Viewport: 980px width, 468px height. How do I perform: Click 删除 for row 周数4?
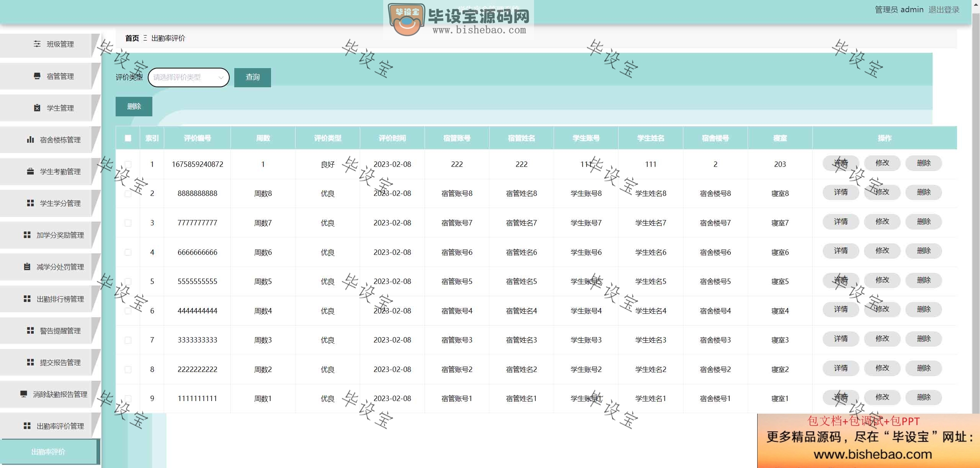point(923,309)
